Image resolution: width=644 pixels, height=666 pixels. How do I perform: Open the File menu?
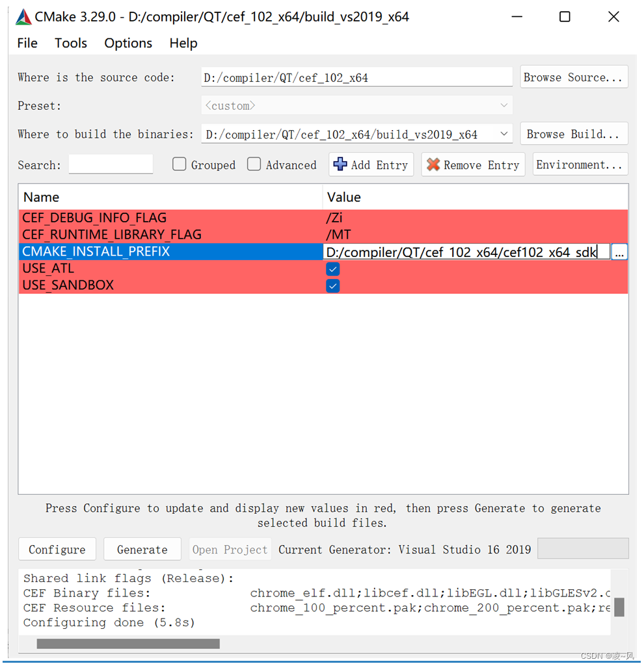[27, 43]
